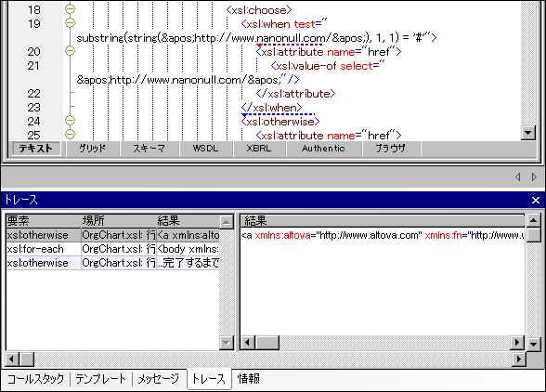Screen dimensions: 546x392
Task: Close the トレース panel
Action: (x=536, y=200)
